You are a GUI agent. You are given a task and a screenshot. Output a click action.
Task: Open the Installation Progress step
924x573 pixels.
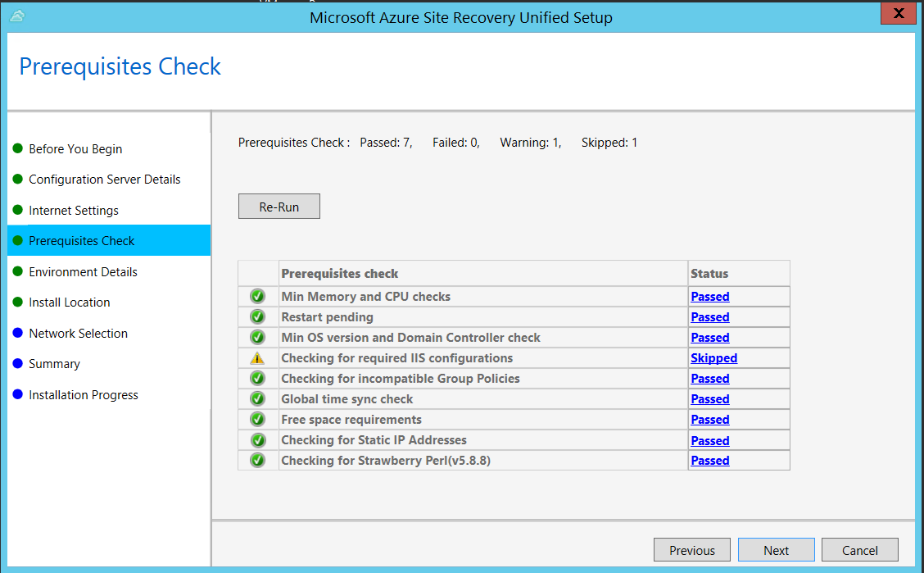click(x=84, y=394)
